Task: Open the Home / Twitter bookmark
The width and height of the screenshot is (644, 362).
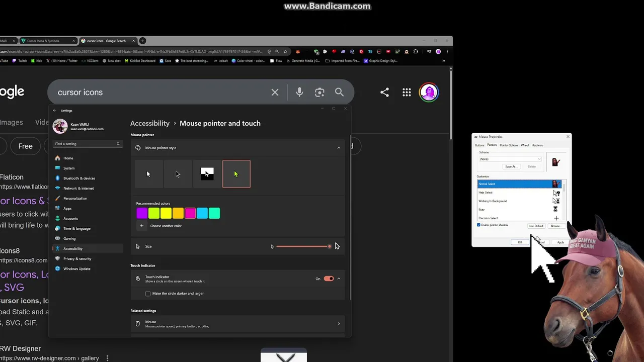Action: [x=62, y=61]
